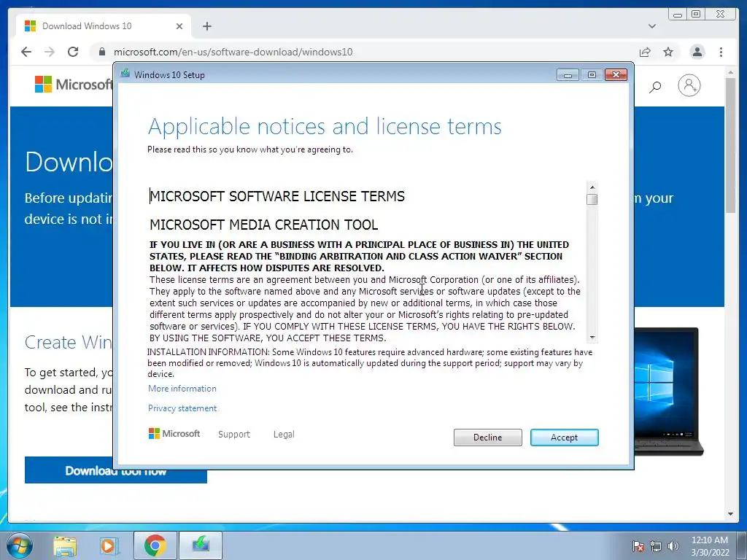
Task: Open search icon on Microsoft page
Action: click(656, 87)
